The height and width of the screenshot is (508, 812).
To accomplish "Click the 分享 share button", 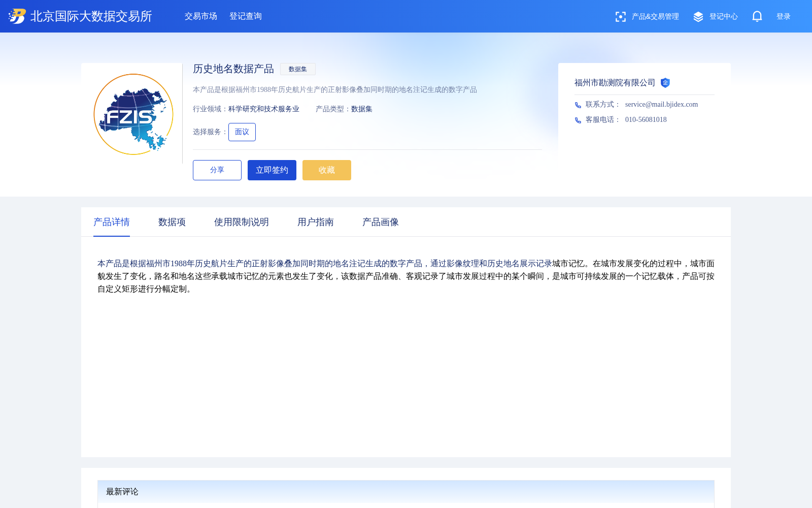I will coord(217,170).
